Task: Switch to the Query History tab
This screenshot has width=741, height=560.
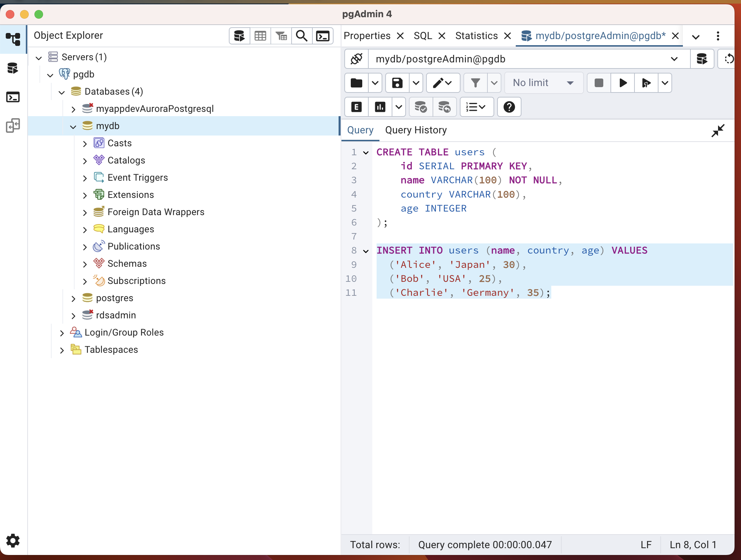Action: [416, 130]
